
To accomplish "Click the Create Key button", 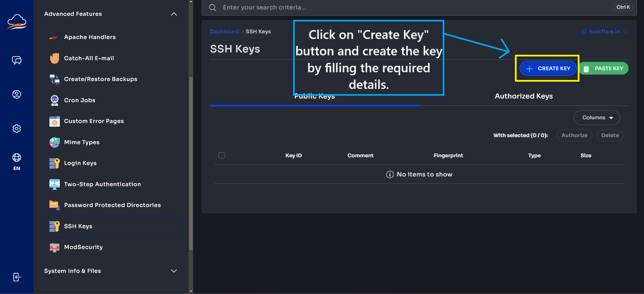I will point(548,69).
